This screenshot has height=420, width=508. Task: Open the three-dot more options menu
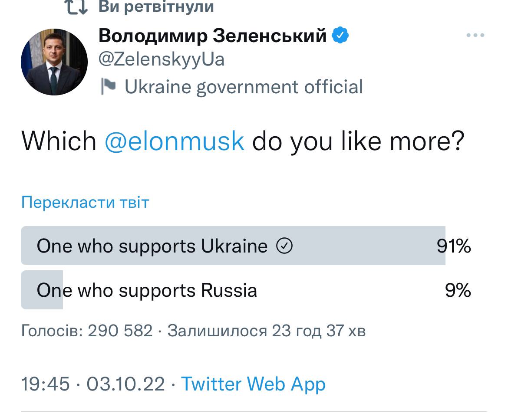click(475, 36)
